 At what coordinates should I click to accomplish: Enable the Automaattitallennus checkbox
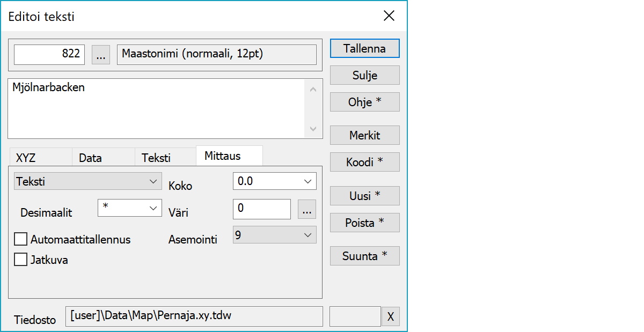(x=21, y=239)
